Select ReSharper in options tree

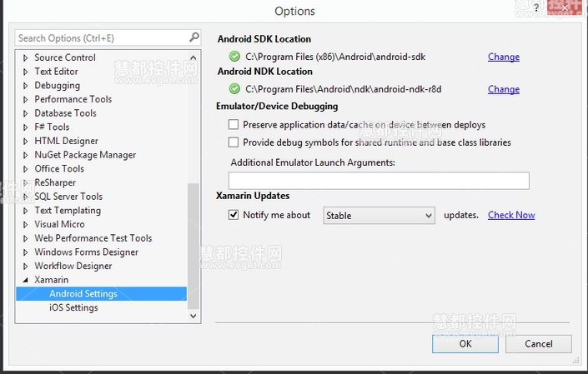pos(55,182)
